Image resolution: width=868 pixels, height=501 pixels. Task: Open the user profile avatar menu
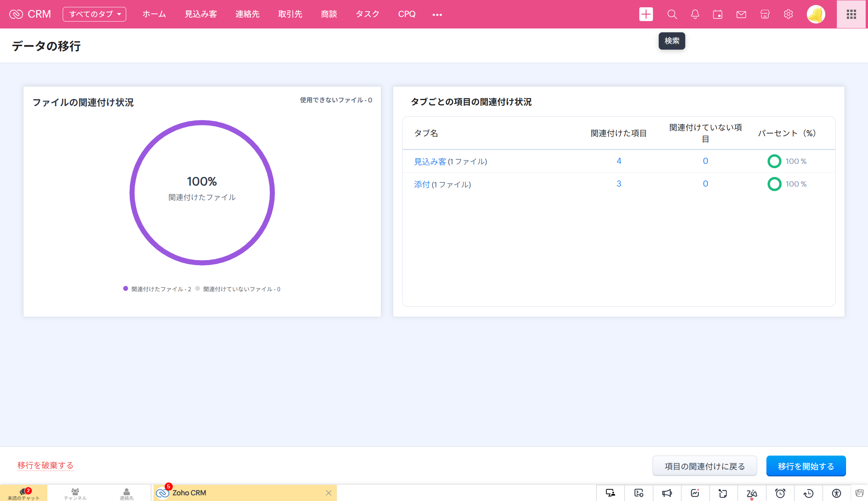816,15
